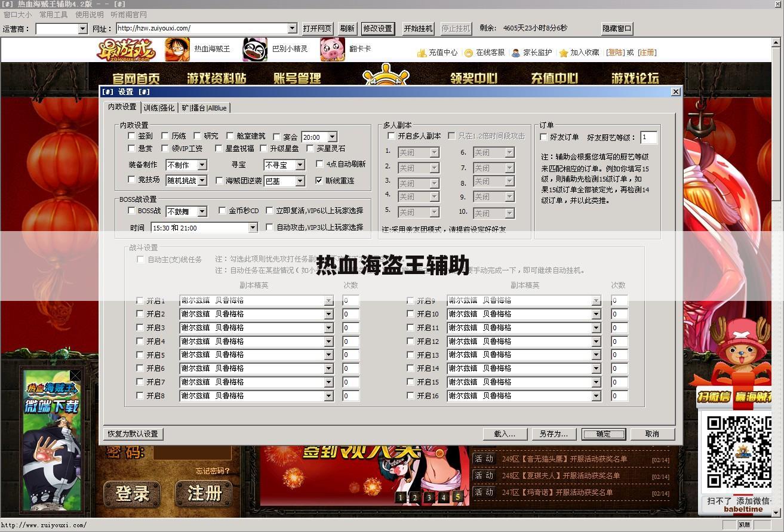The width and height of the screenshot is (784, 532).
Task: Click the 载入... button
Action: click(x=505, y=434)
